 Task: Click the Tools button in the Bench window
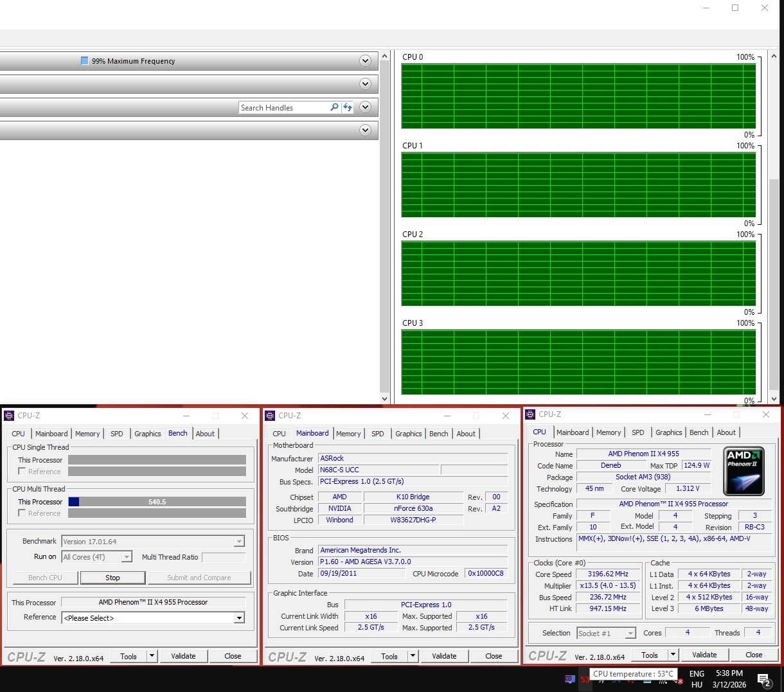tap(129, 656)
